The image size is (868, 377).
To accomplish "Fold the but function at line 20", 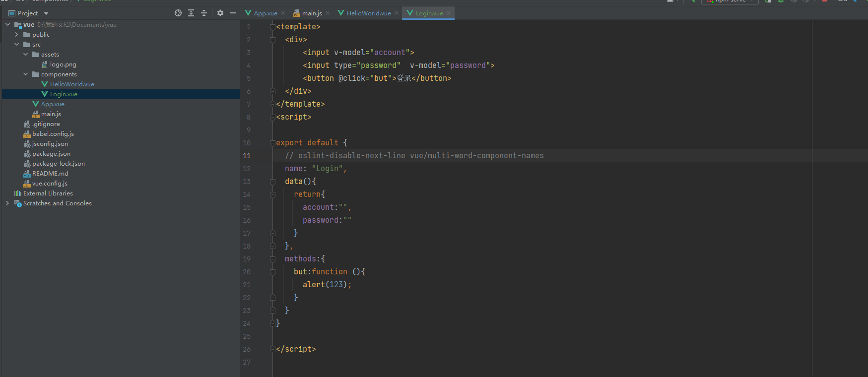I will point(272,272).
